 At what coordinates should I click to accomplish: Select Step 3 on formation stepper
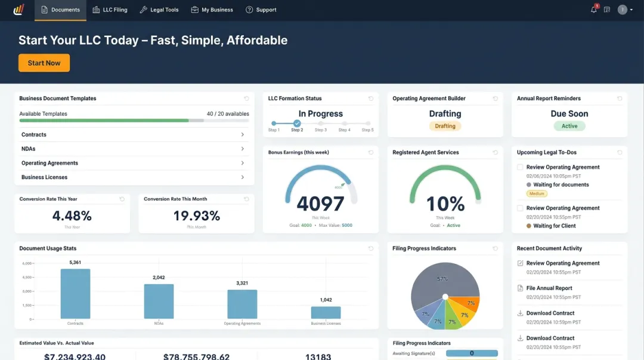321,124
